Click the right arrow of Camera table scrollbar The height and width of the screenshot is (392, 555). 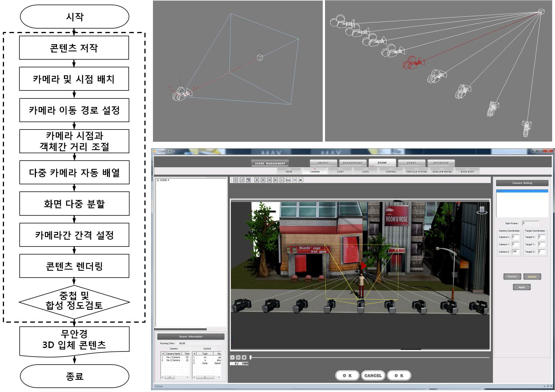pos(187,377)
